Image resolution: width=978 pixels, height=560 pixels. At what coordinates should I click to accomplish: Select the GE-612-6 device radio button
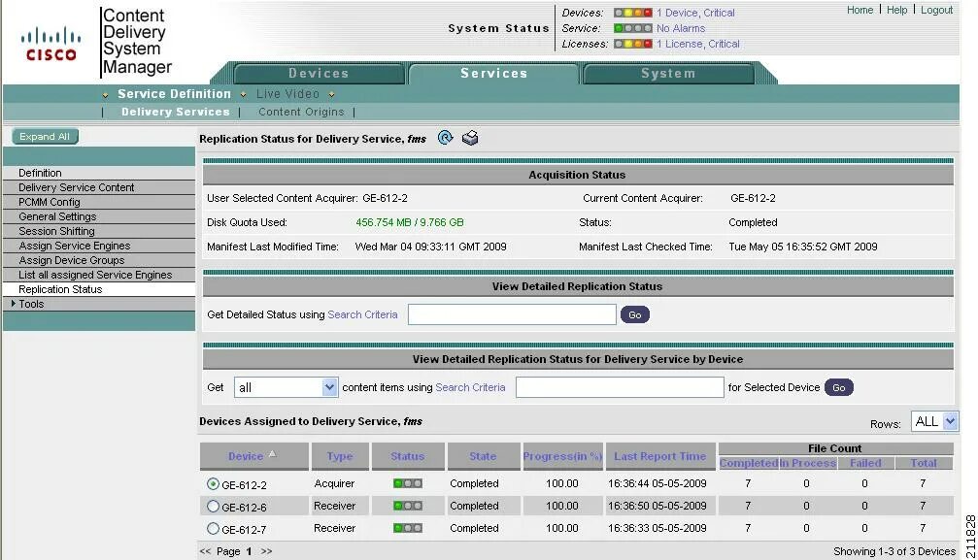[x=213, y=507]
